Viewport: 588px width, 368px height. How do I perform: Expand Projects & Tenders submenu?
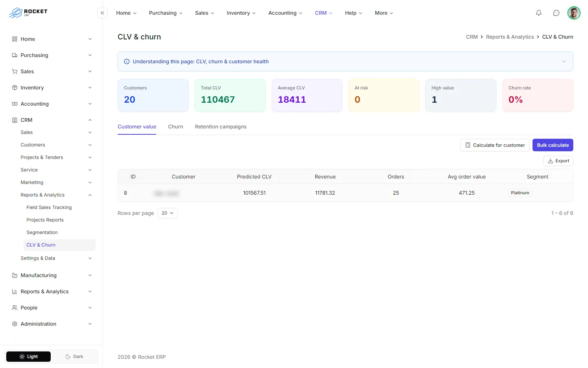(x=90, y=158)
